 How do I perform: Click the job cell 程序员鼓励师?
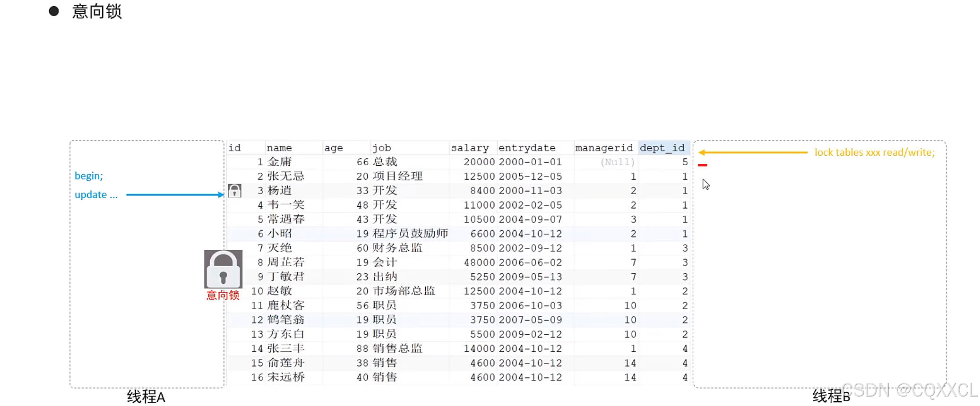[411, 234]
